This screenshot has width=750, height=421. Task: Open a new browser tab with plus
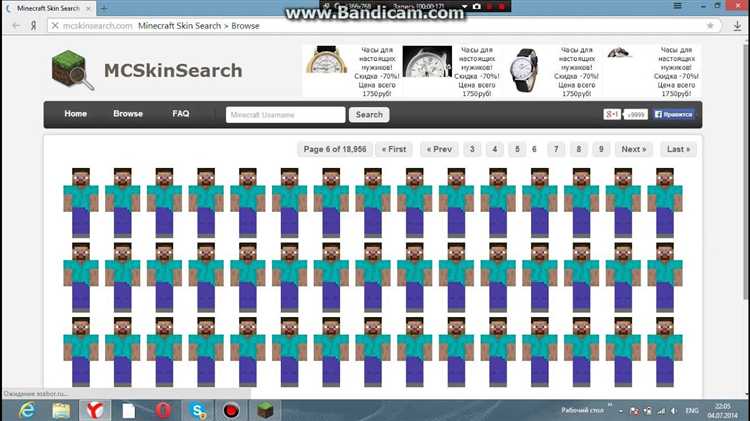click(104, 8)
